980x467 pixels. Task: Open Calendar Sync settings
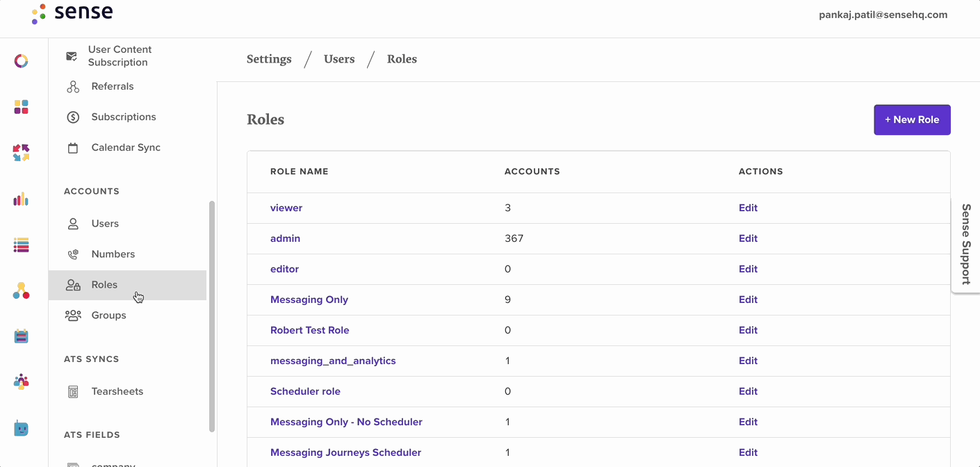point(127,147)
